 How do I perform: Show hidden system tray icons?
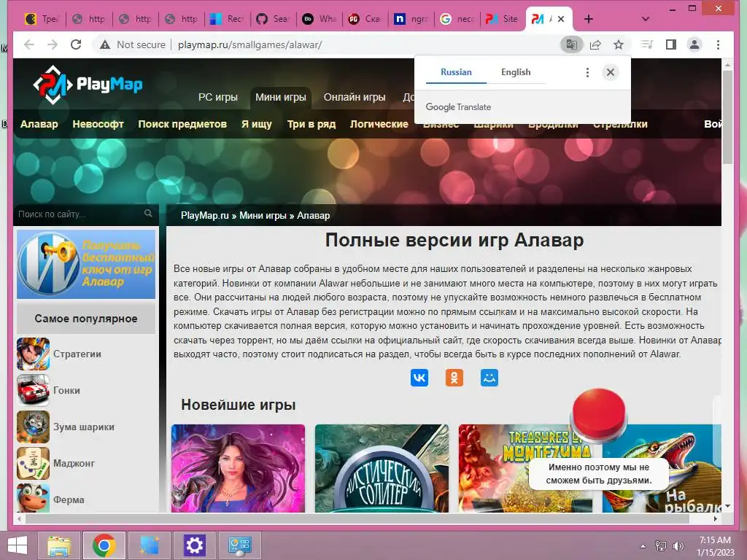tap(643, 546)
